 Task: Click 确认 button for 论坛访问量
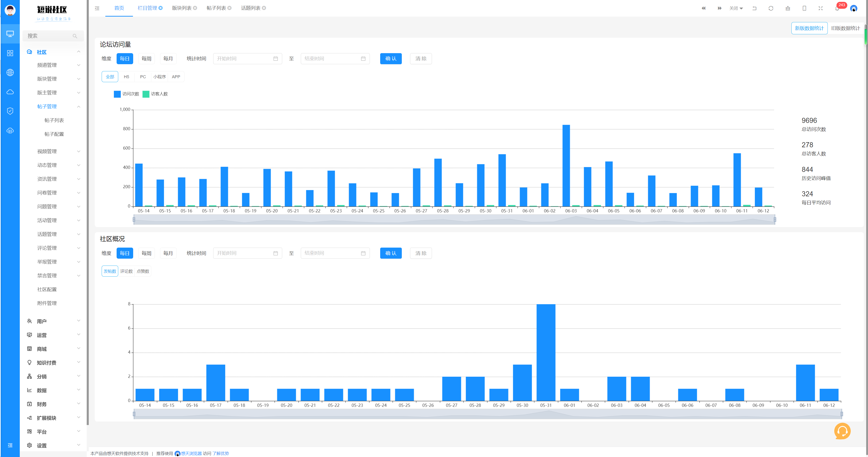tap(391, 59)
